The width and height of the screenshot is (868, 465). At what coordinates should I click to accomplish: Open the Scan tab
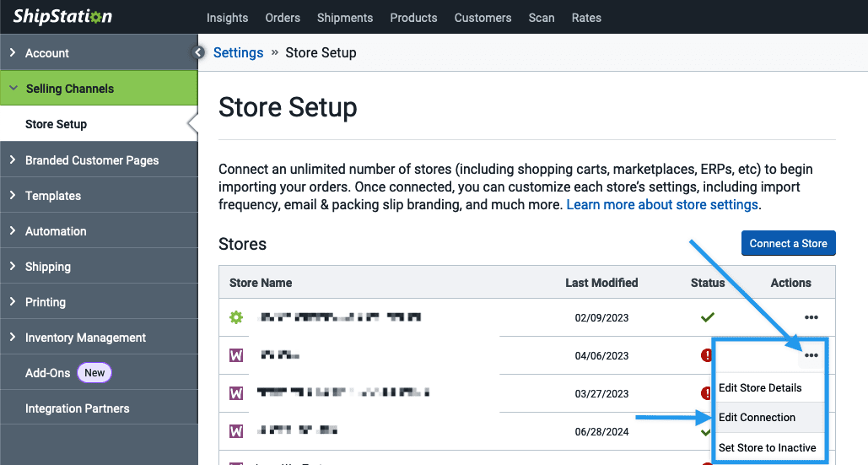(x=542, y=18)
